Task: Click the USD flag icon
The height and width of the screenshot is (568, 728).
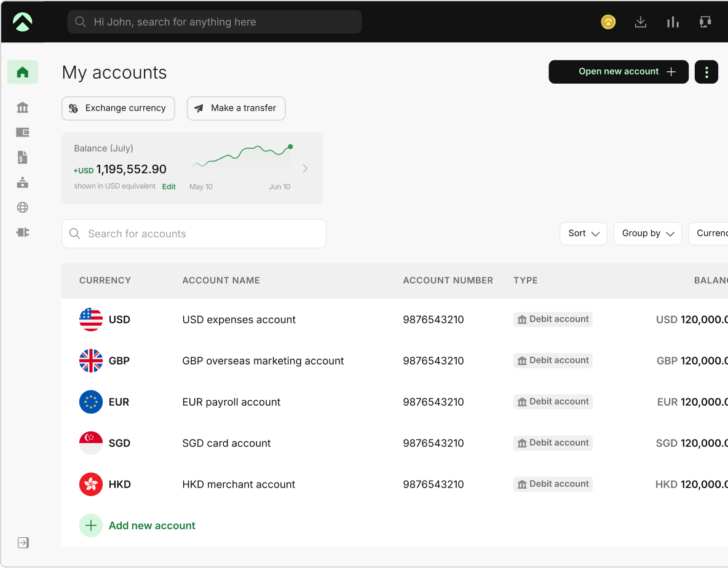Action: [91, 319]
